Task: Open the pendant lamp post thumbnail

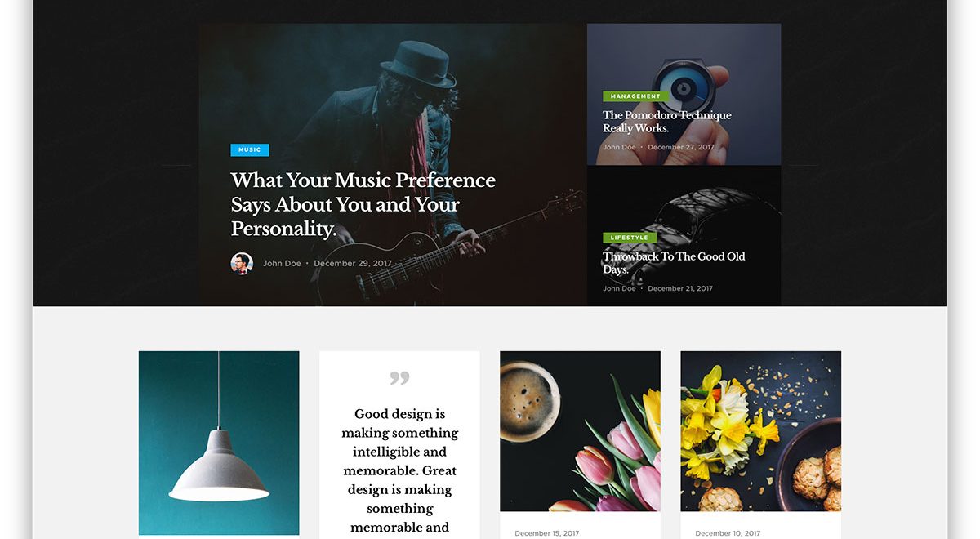Action: [219, 443]
